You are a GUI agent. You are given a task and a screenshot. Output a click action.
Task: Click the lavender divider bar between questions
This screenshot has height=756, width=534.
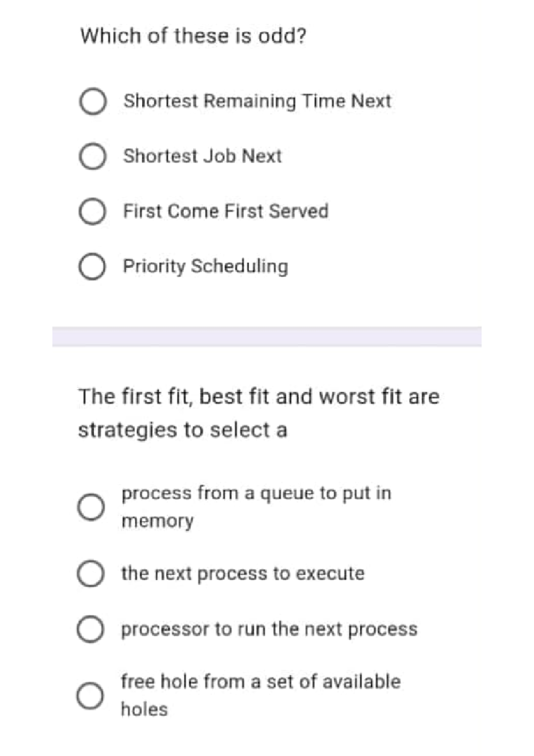click(267, 337)
